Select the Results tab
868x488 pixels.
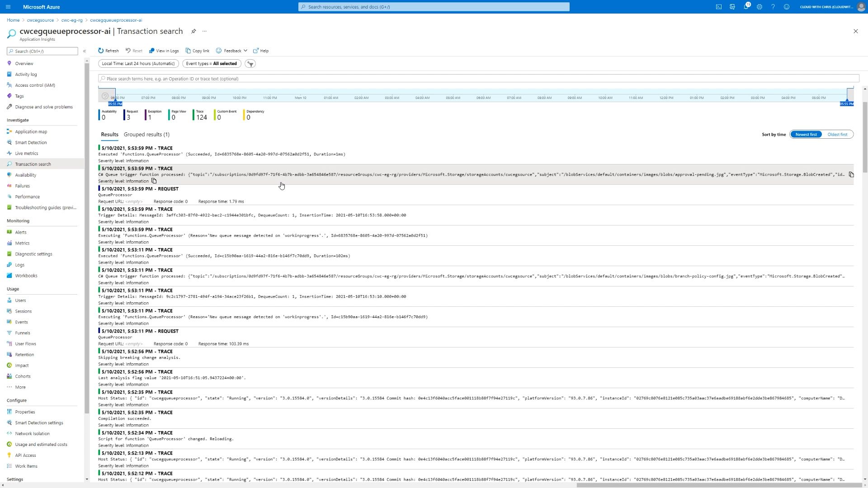109,135
